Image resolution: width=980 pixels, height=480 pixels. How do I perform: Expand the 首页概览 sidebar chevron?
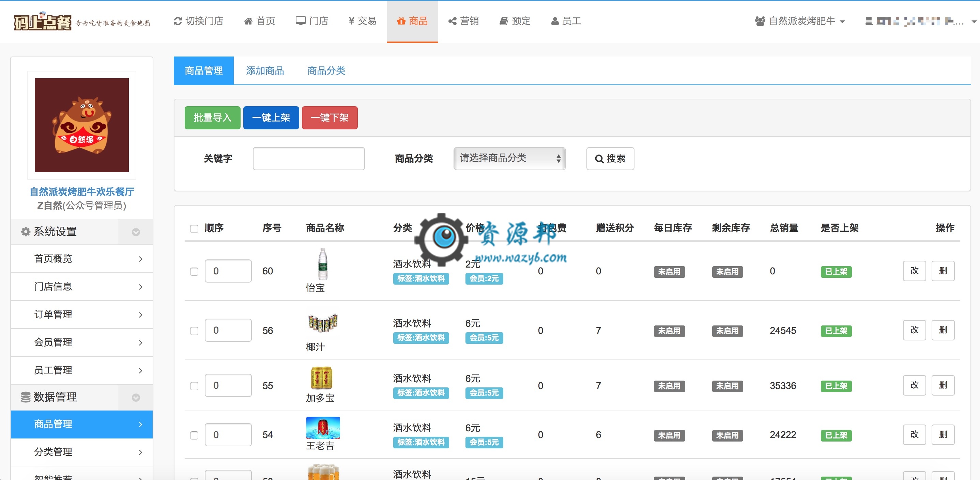click(140, 259)
